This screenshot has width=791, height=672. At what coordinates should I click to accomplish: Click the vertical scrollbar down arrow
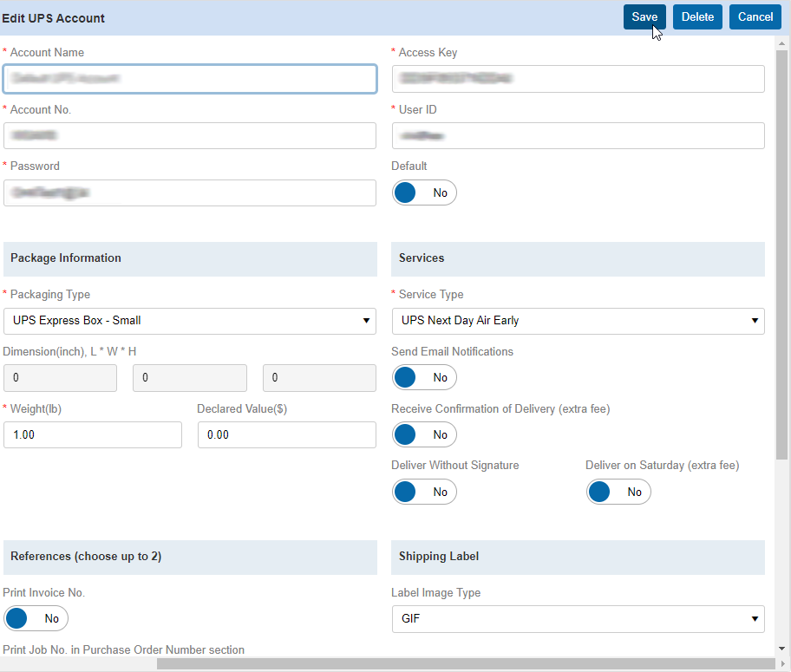(x=782, y=649)
